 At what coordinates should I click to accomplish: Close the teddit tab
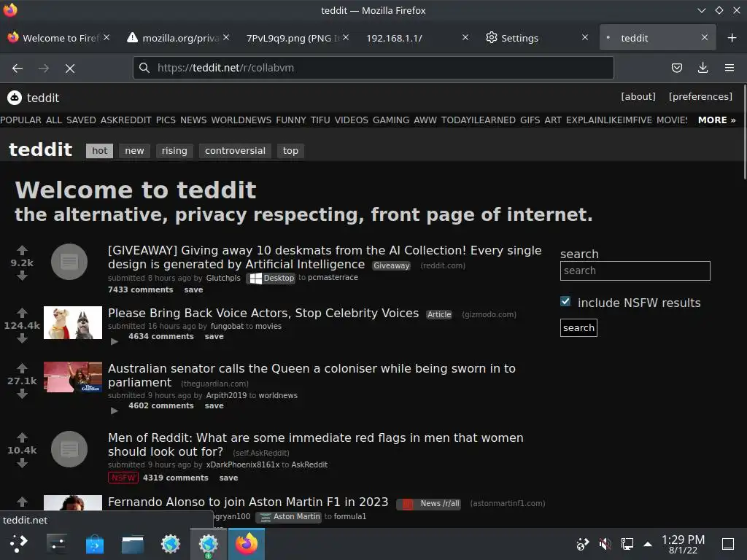click(x=705, y=37)
